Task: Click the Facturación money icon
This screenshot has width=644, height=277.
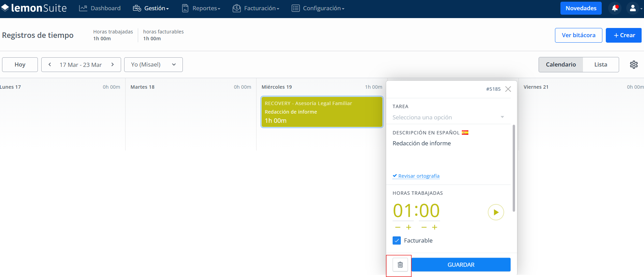Action: (237, 8)
